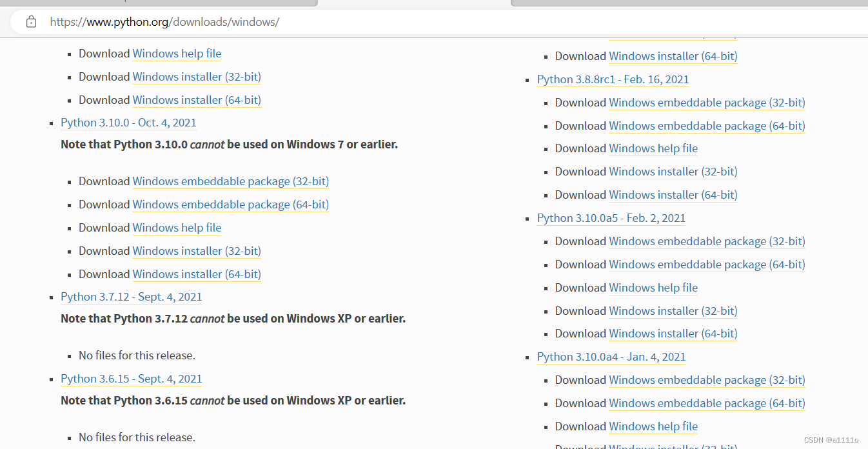Open the Python 3.10.0 - Oct. 4, 2021 release link
The width and height of the screenshot is (868, 449).
128,123
